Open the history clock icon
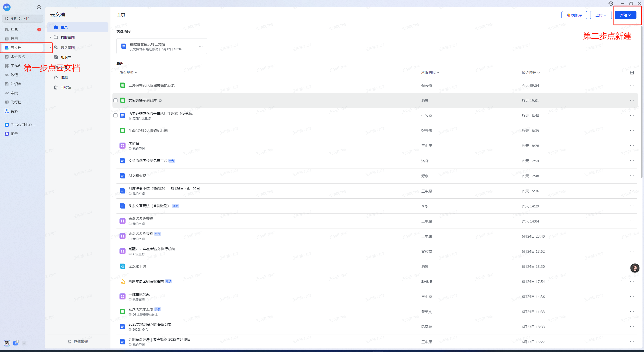 [x=611, y=4]
